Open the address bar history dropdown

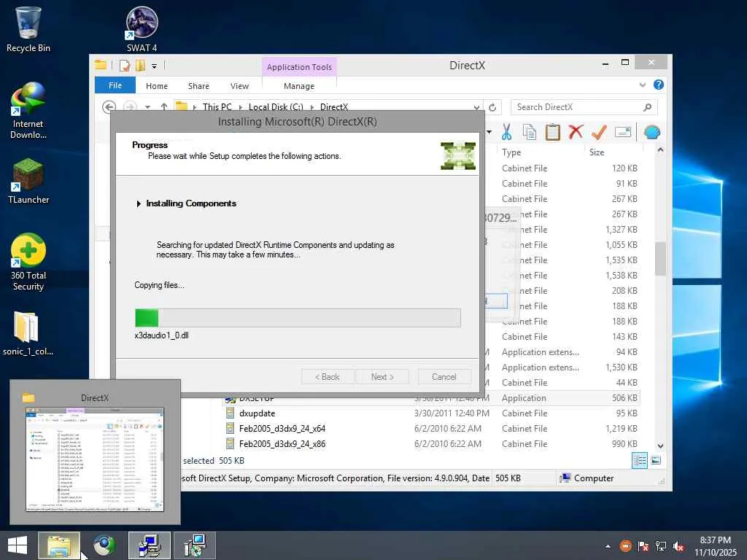click(x=476, y=107)
